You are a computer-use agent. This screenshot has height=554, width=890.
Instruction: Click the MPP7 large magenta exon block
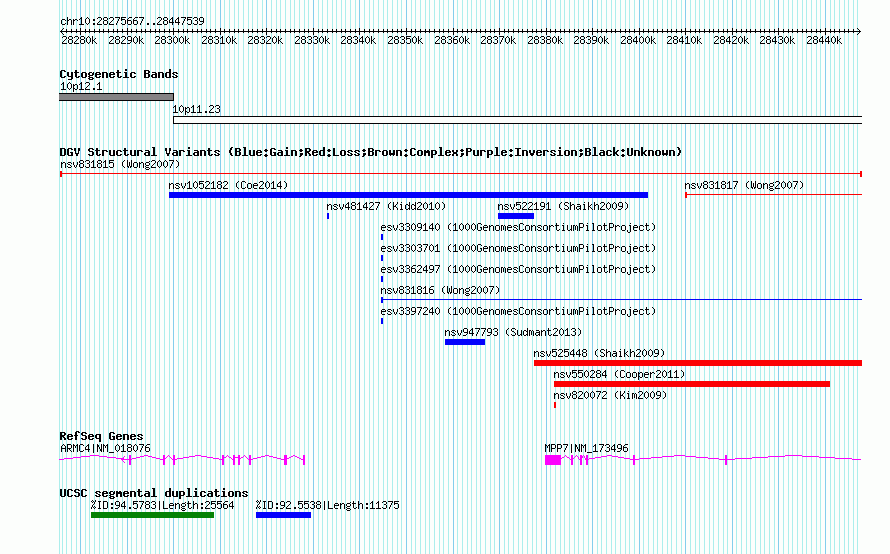553,460
